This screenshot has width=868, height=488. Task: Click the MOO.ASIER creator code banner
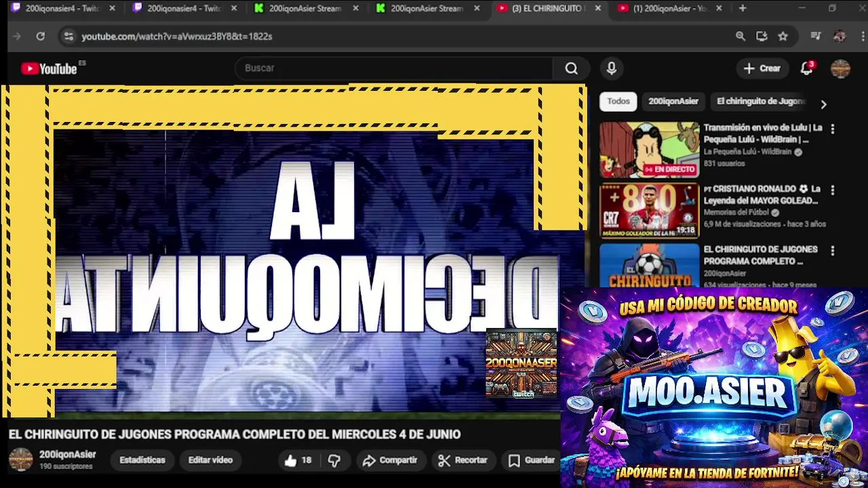[714, 388]
